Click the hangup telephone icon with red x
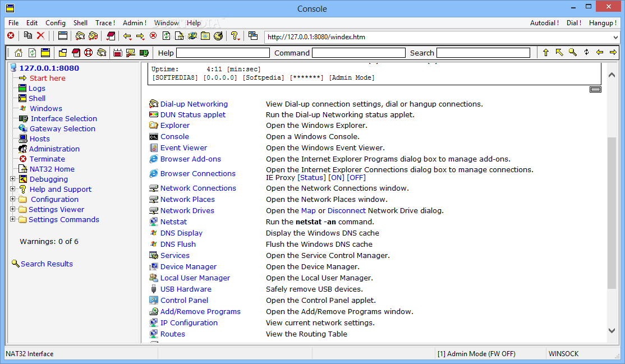Viewport: 625px width, 364px height. point(93,36)
